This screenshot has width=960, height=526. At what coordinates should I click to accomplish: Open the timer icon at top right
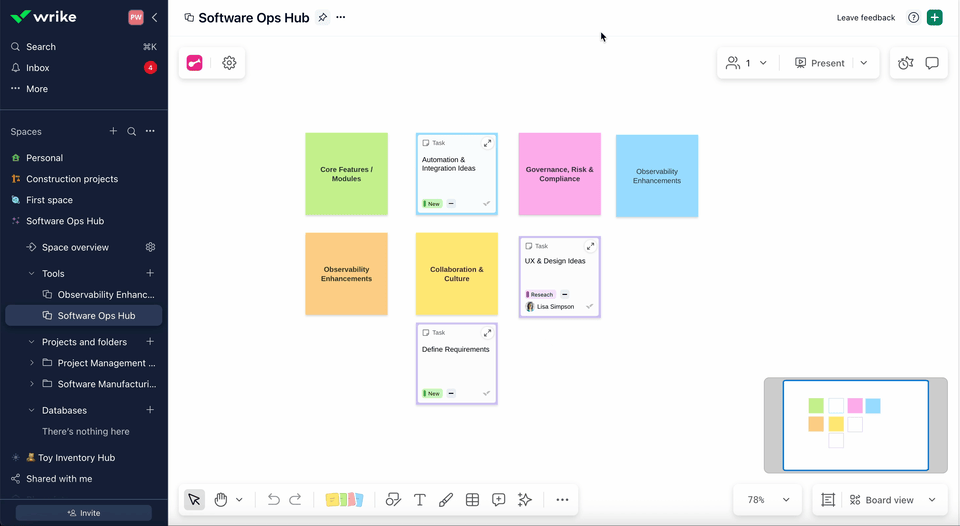906,63
